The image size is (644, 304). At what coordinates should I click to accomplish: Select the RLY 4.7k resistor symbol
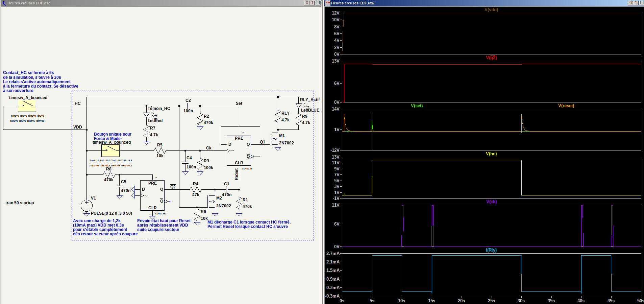click(278, 117)
